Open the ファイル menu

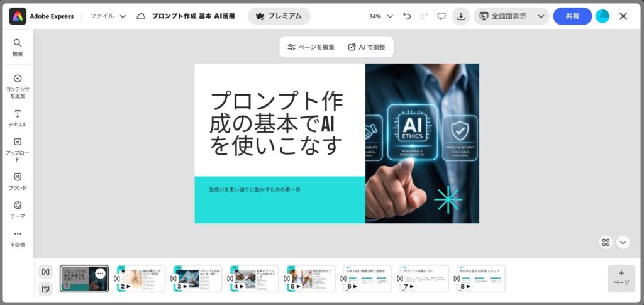pos(102,16)
